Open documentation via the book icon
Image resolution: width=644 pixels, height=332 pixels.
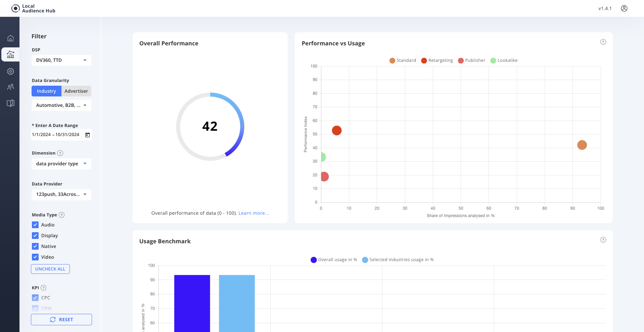tap(10, 103)
